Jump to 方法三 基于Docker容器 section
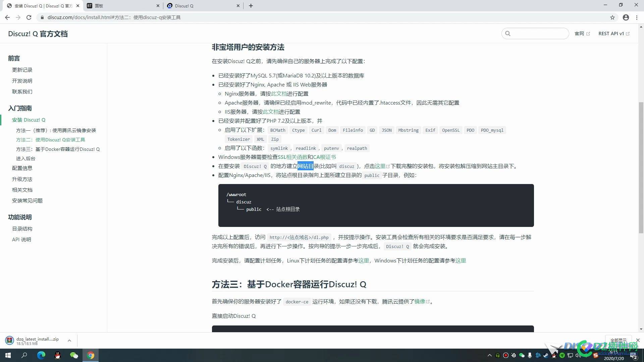This screenshot has height=362, width=644. (58, 149)
